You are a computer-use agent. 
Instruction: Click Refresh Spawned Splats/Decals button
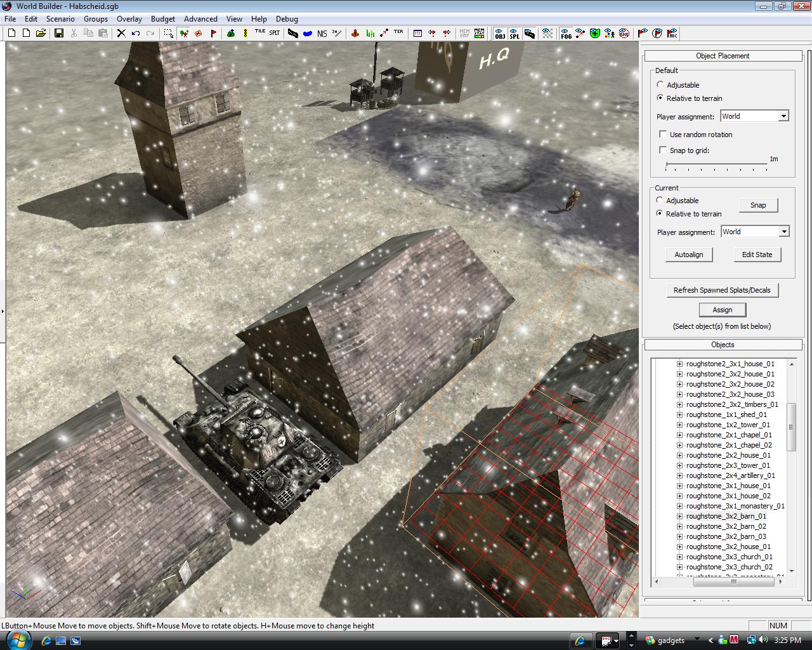[722, 290]
